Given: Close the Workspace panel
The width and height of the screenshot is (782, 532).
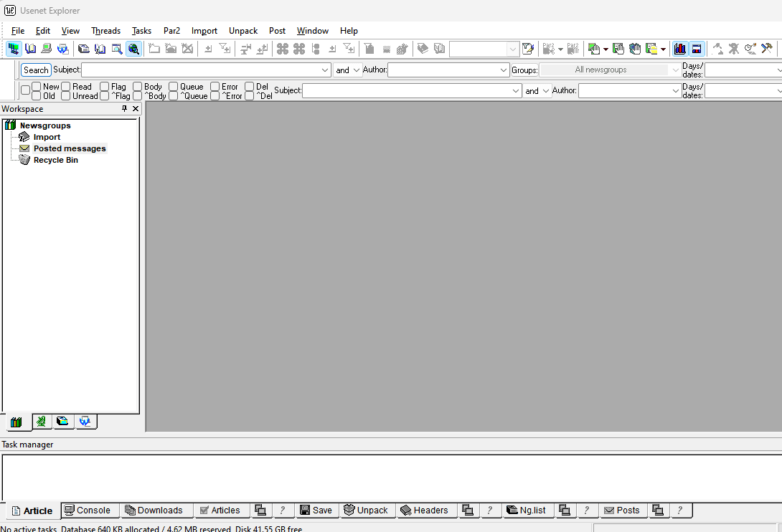Looking at the screenshot, I should [x=136, y=109].
